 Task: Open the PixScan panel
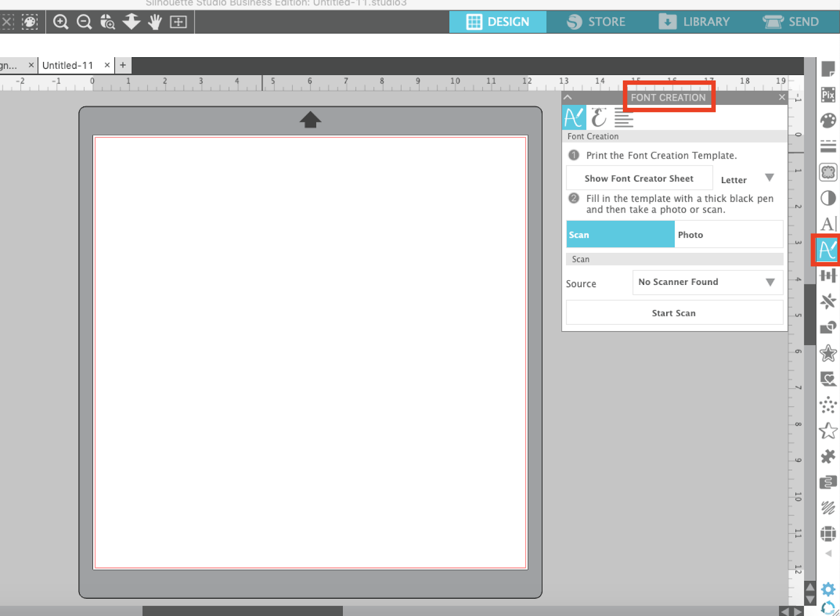(828, 95)
